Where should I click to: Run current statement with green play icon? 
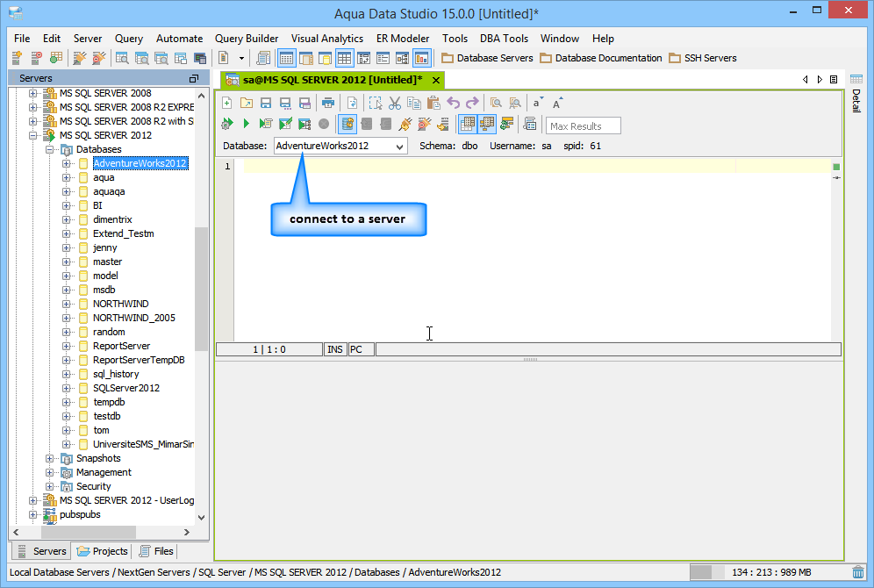click(x=246, y=124)
